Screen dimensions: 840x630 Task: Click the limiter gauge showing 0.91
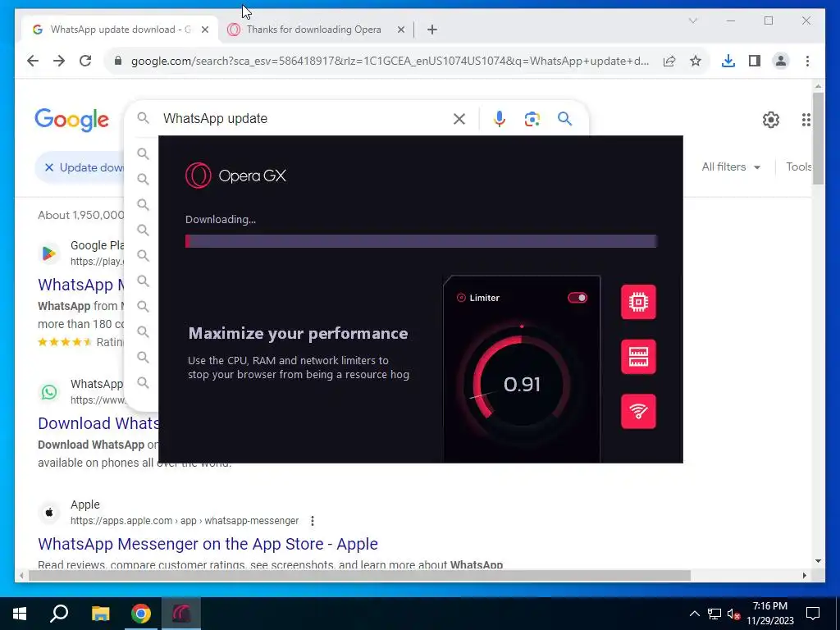pyautogui.click(x=522, y=384)
